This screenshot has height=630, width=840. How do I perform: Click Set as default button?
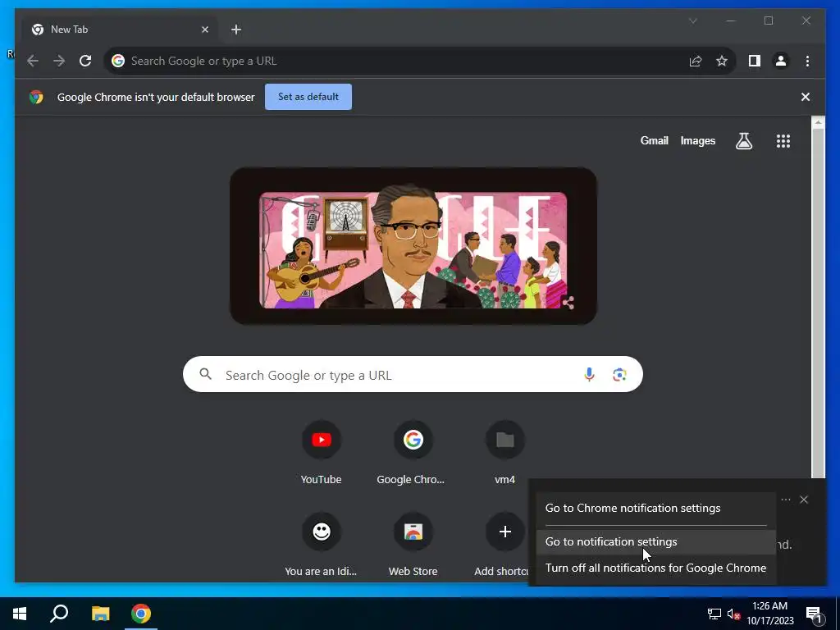point(308,97)
